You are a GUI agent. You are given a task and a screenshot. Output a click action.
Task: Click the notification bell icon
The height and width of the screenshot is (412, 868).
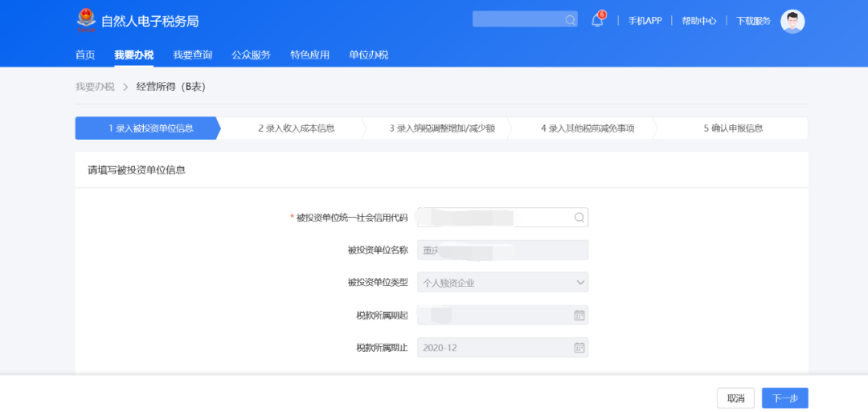(597, 21)
